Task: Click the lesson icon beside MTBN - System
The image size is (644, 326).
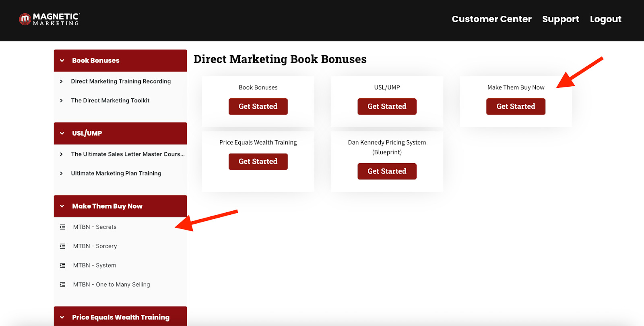Action: (62, 266)
